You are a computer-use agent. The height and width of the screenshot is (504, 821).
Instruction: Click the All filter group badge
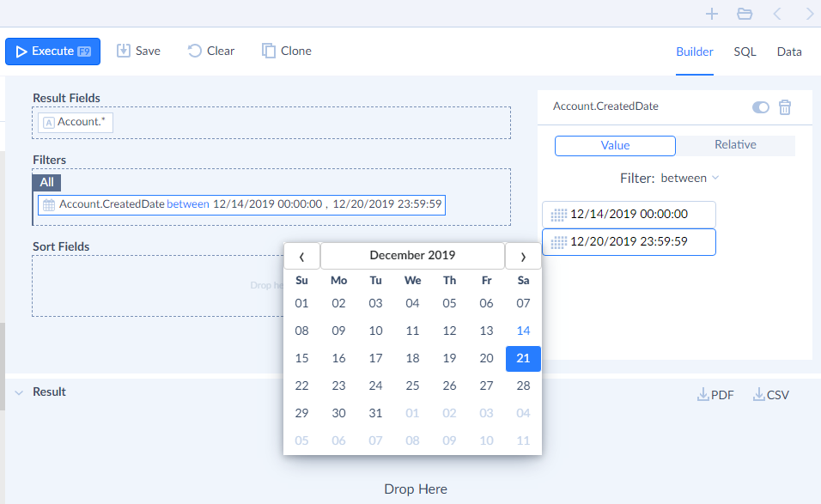pos(46,182)
